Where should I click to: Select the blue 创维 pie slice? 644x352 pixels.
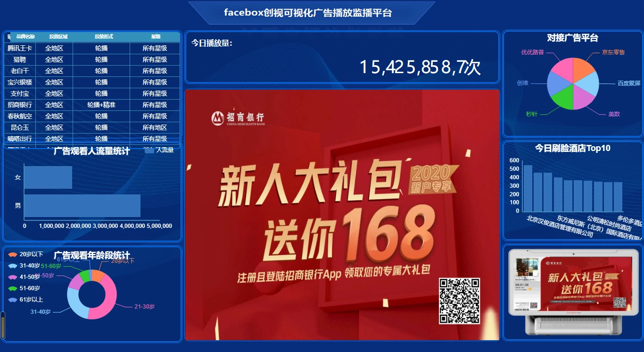556,84
